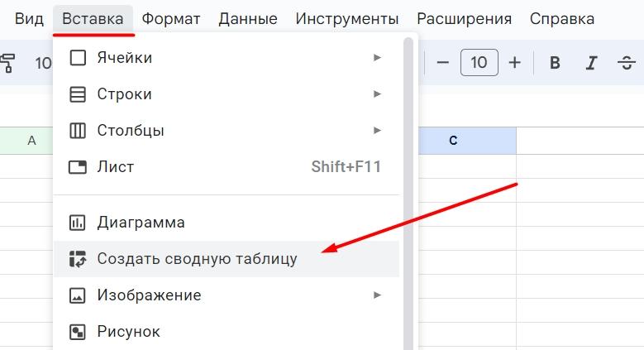Expand the Строки submenu
Screen dimensions: 644x350
225,94
